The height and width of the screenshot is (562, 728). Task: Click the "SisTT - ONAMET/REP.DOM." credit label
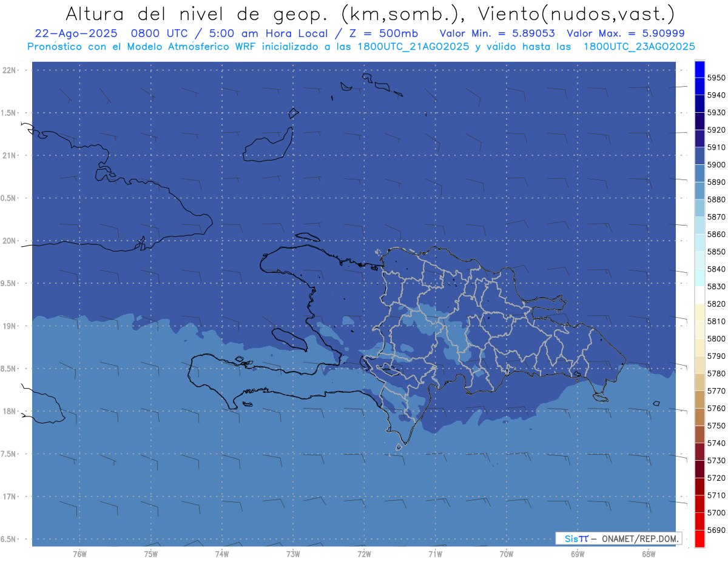pos(618,538)
